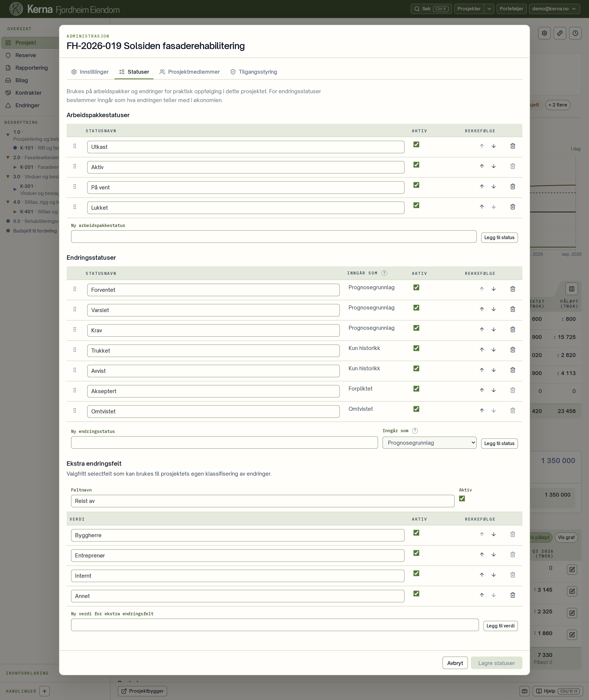Delete the Utkast work package status
Viewport: 589px width, 700px height.
513,146
